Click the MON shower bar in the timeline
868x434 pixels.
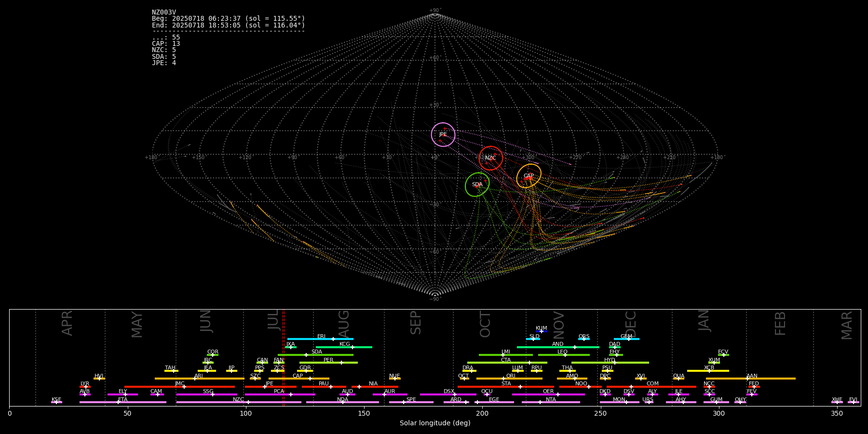tap(619, 402)
